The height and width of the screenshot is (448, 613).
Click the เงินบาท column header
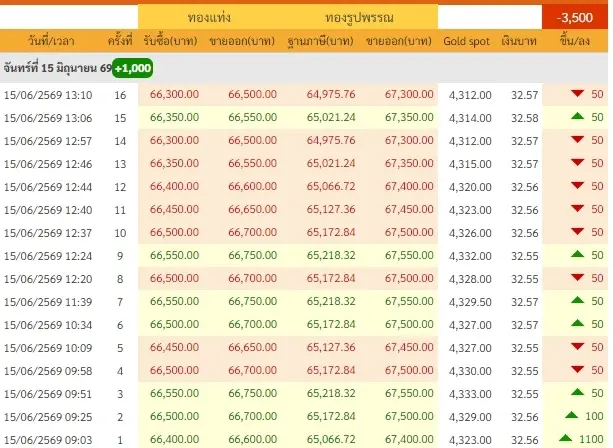[519, 41]
